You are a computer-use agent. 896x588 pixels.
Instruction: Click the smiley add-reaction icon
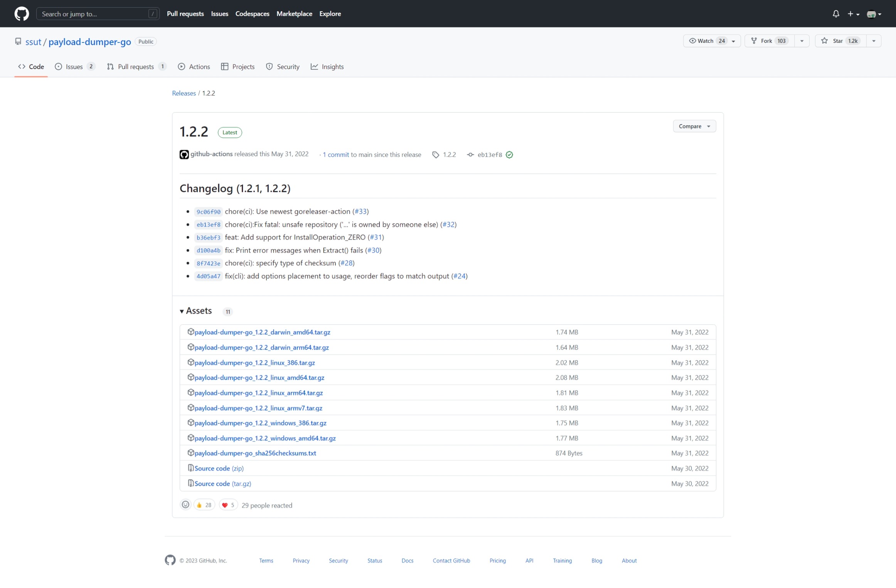(x=185, y=505)
